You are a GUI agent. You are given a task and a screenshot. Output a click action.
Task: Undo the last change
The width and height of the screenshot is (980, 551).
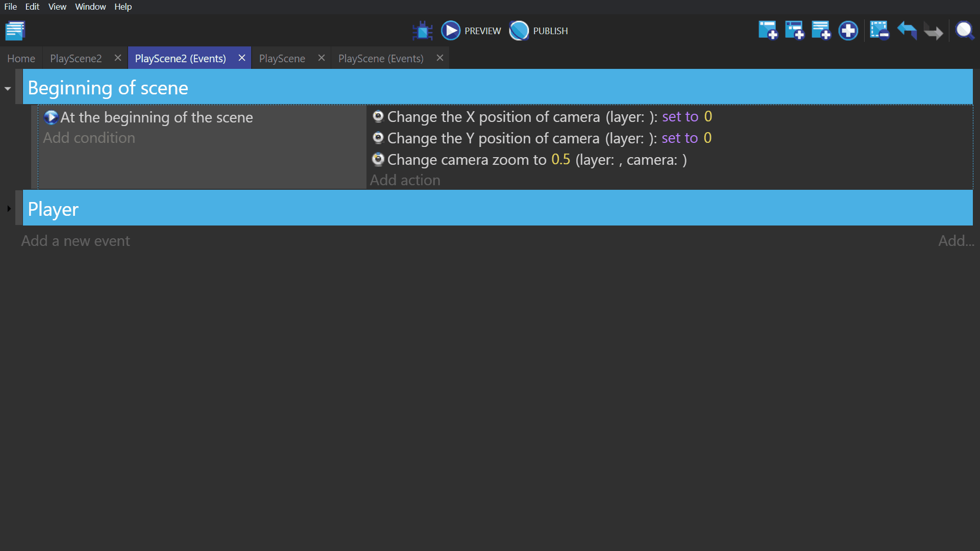point(906,31)
